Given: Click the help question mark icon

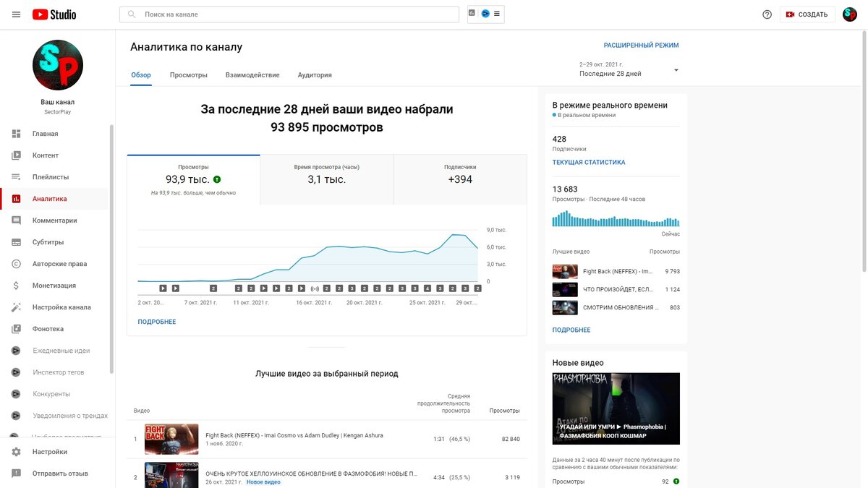Looking at the screenshot, I should click(767, 13).
